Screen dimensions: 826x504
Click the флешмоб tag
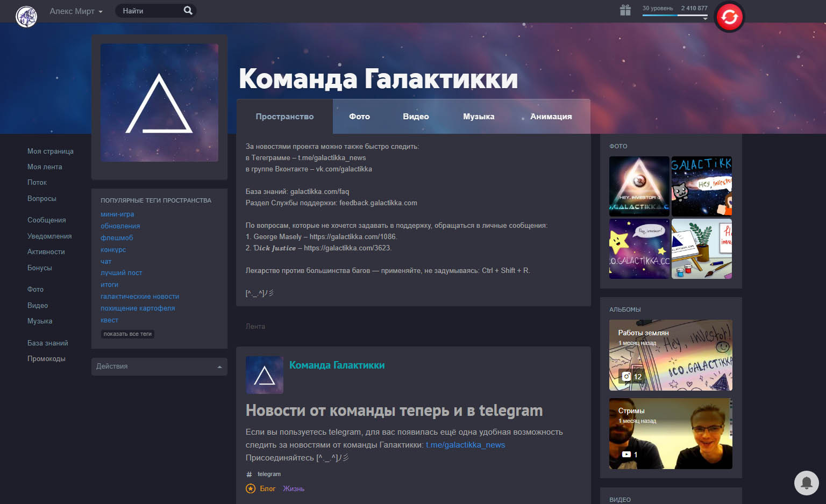(x=117, y=238)
